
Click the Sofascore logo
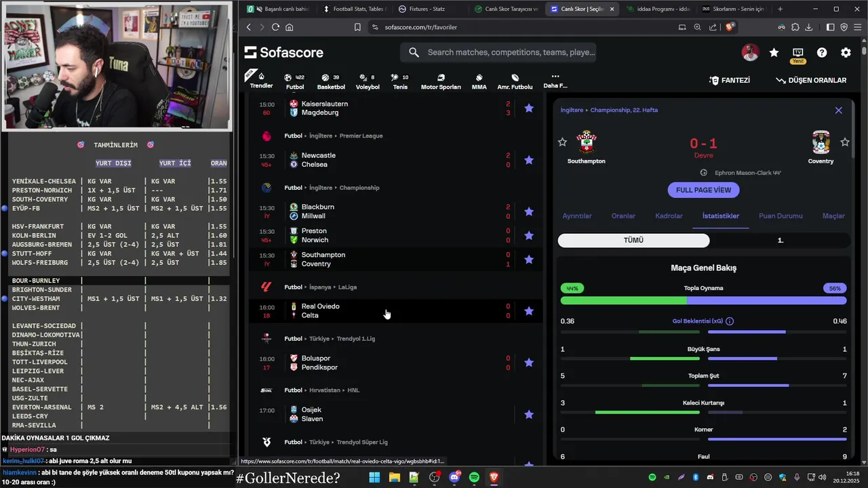pos(283,52)
